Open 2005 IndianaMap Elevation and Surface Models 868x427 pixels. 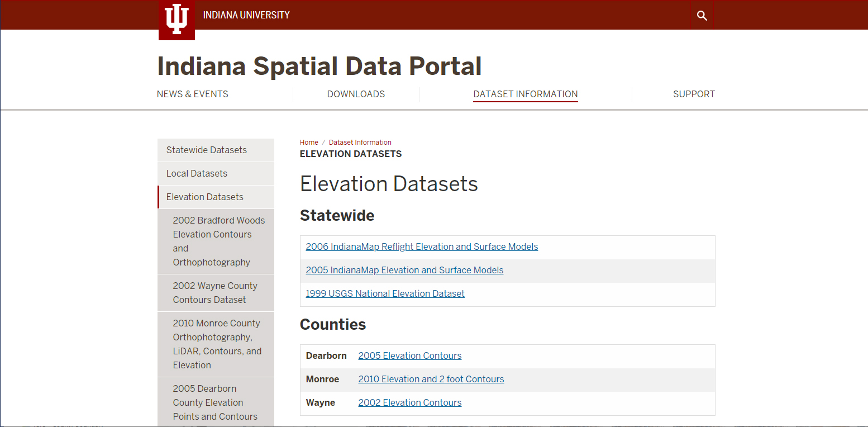point(404,270)
